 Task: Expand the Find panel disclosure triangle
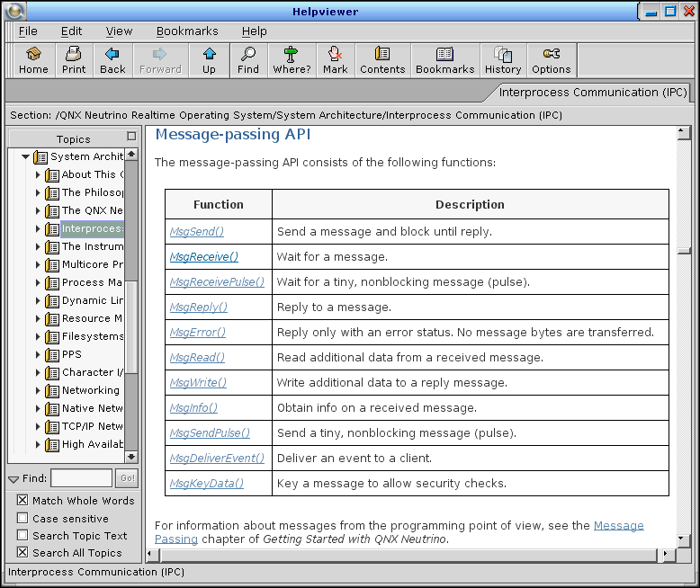click(x=13, y=478)
